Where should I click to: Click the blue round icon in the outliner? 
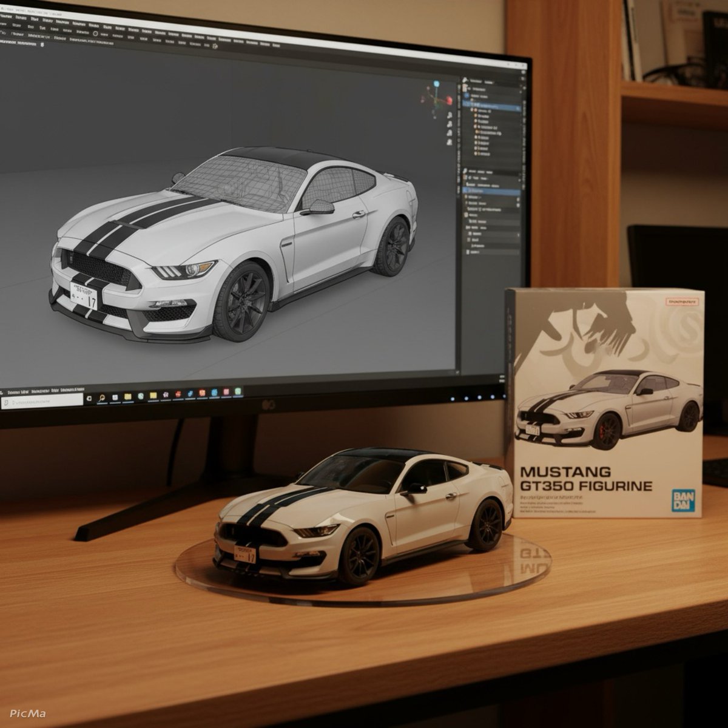[467, 96]
